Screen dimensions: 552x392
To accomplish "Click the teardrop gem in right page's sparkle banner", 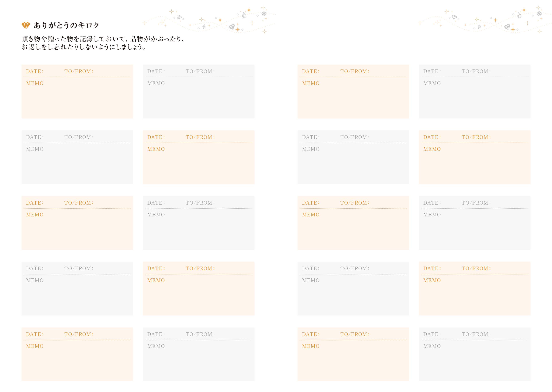I will pos(519,15).
